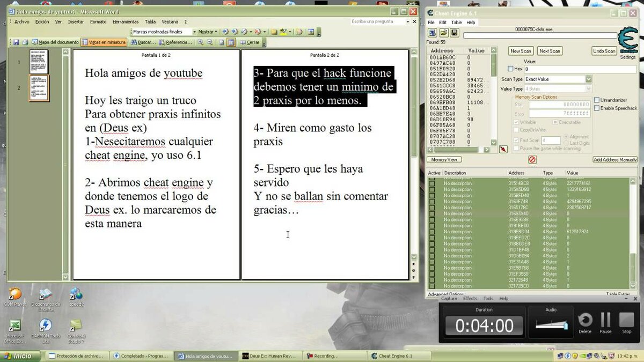644x362 pixels.
Task: Click the red clear list icon
Action: (x=532, y=160)
